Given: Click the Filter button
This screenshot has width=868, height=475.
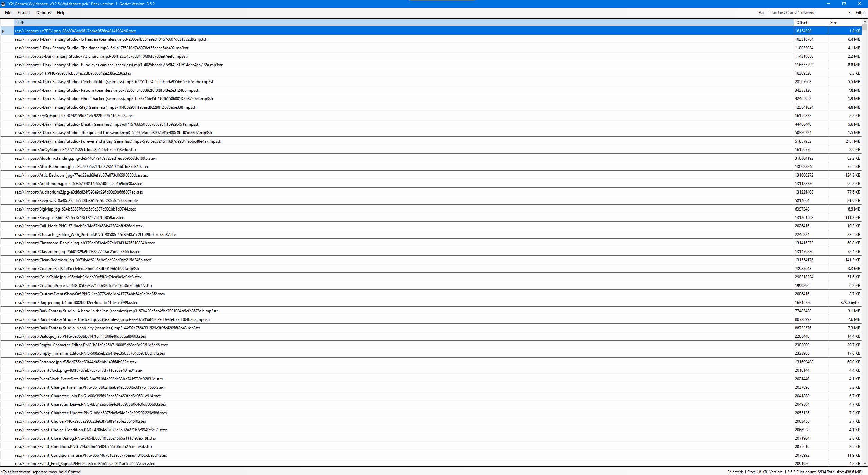Looking at the screenshot, I should [x=860, y=13].
